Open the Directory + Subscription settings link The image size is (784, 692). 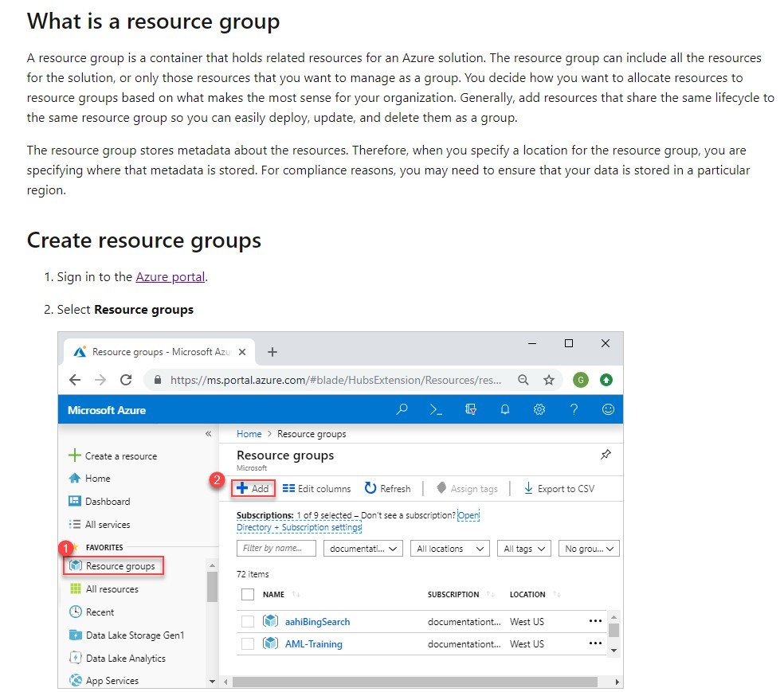[299, 526]
